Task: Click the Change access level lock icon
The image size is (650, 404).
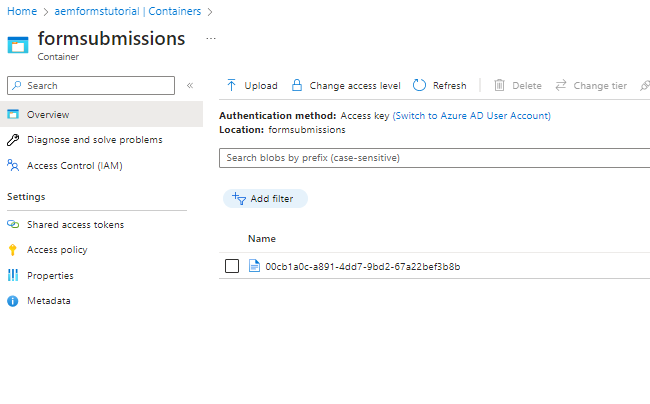Action: tap(296, 86)
